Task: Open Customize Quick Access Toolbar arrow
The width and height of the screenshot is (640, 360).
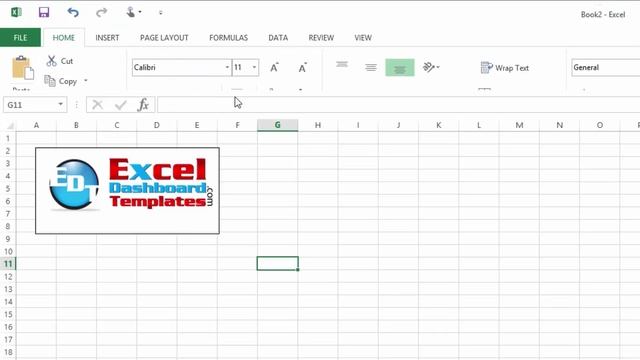Action: 160,13
